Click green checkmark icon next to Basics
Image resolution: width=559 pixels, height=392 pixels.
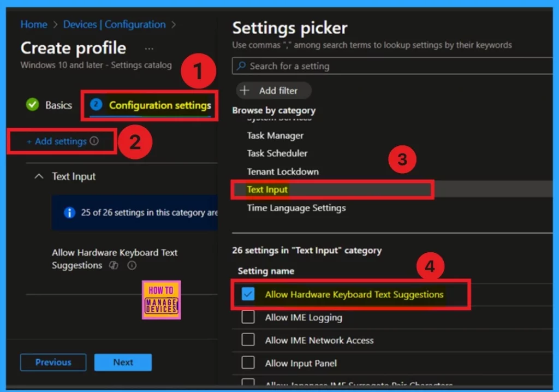coord(32,104)
